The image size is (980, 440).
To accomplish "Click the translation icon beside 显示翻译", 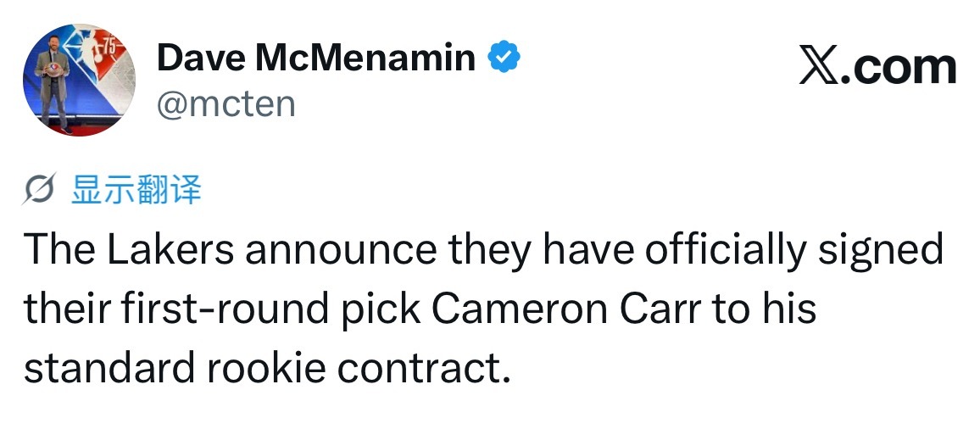I will [x=41, y=189].
